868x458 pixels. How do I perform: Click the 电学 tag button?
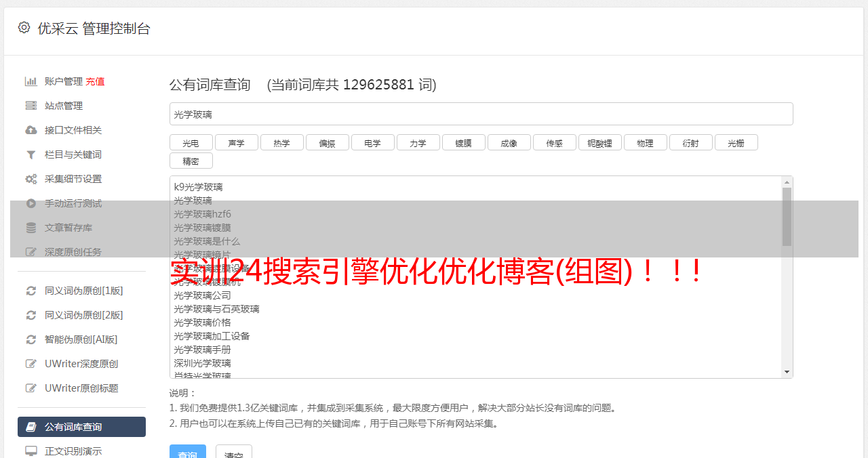(372, 143)
